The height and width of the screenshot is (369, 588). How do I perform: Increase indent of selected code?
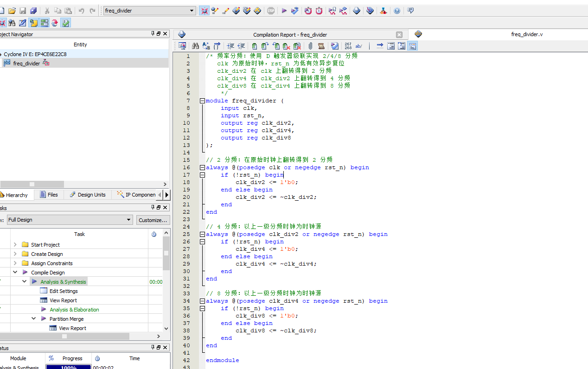tap(230, 46)
